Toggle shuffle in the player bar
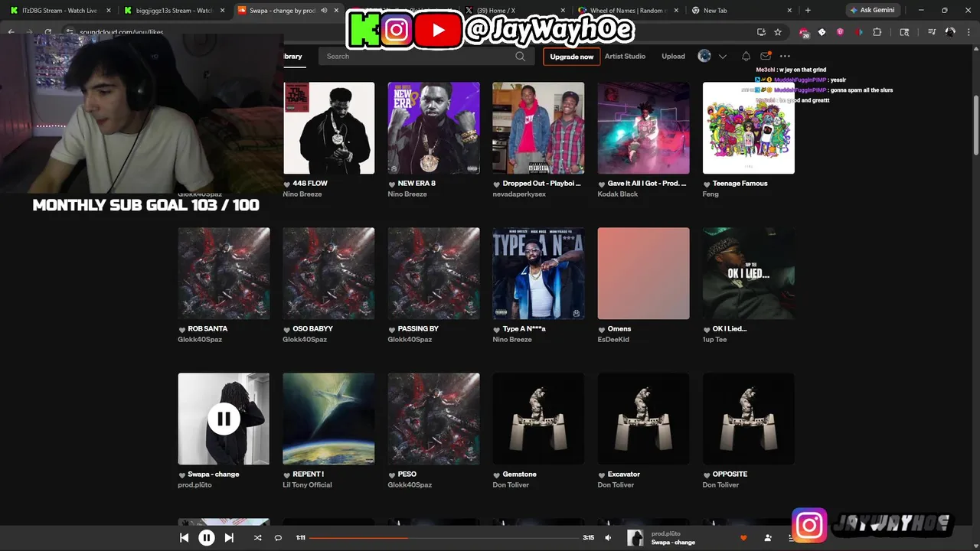This screenshot has width=980, height=551. click(x=257, y=538)
